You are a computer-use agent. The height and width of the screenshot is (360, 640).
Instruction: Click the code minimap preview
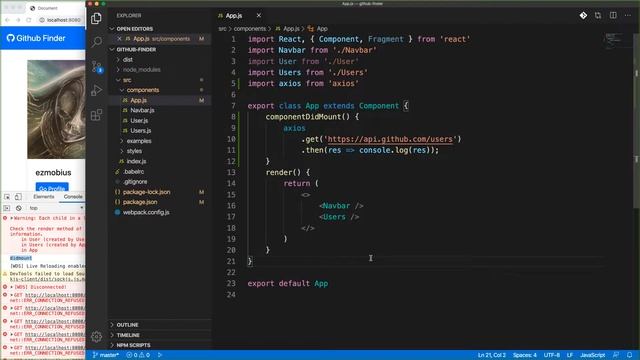(613, 41)
